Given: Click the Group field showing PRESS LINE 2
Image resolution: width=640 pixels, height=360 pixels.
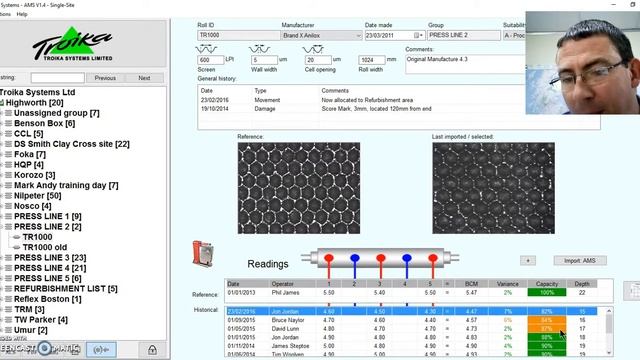Looking at the screenshot, I should click(x=464, y=36).
